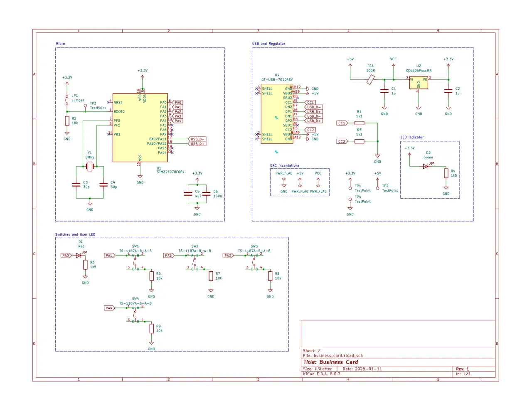Select the JP1 Jumper symbol

67,100
